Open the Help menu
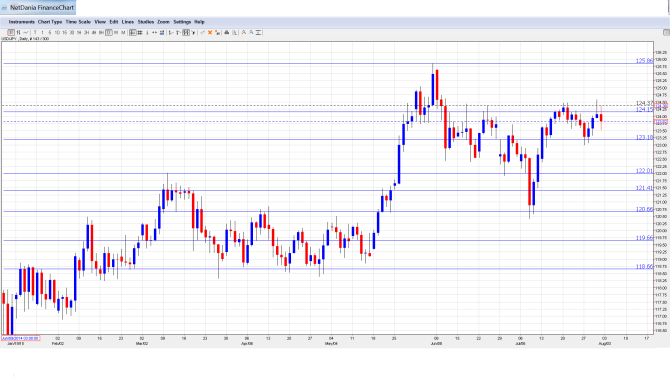The width and height of the screenshot is (670, 377). coord(199,22)
